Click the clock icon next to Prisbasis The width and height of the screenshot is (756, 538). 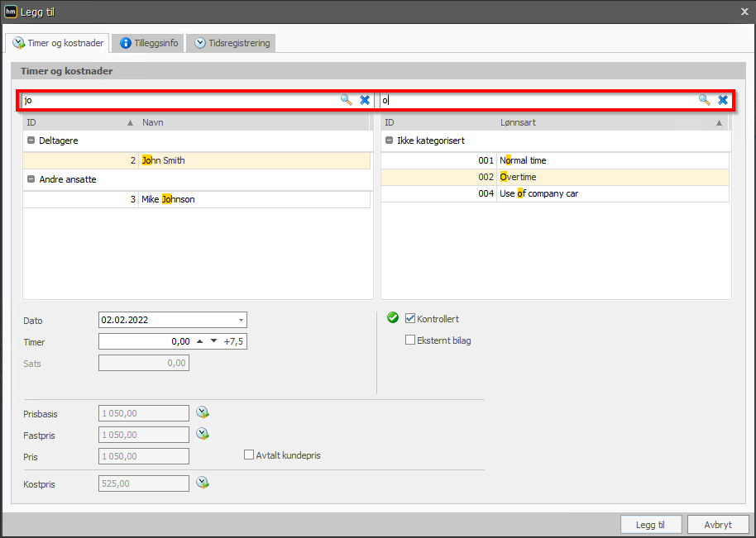click(x=203, y=412)
